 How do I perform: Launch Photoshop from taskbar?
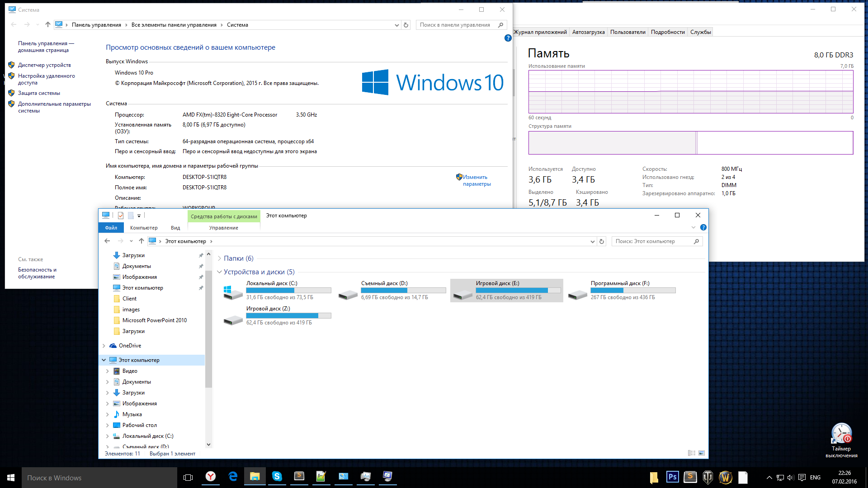tap(672, 477)
